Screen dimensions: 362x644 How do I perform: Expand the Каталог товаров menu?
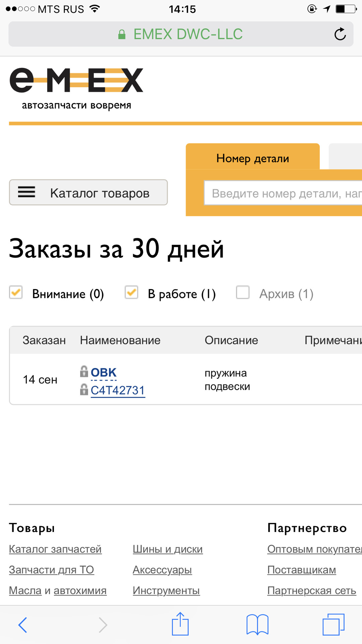tap(88, 193)
